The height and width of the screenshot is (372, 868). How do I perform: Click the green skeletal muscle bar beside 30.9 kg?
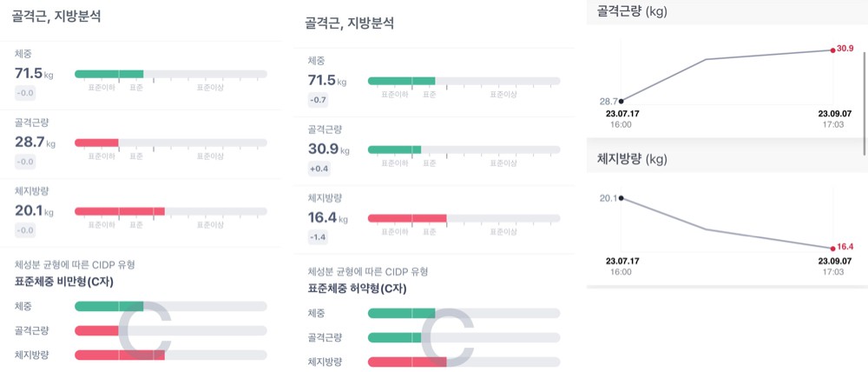[394, 149]
